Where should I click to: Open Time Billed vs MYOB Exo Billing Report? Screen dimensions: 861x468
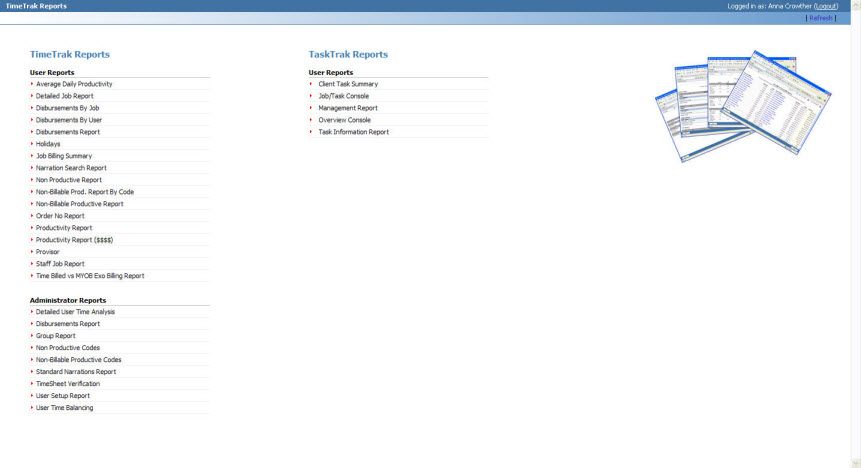90,276
